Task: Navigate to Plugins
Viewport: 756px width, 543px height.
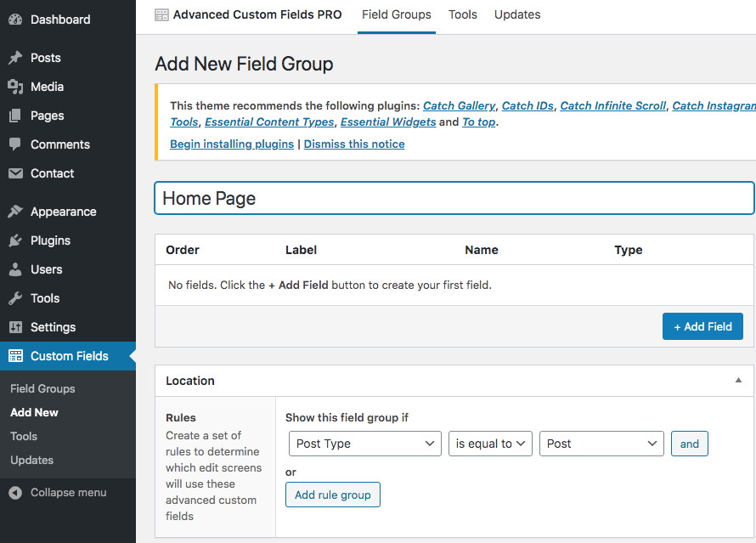Action: click(x=51, y=240)
